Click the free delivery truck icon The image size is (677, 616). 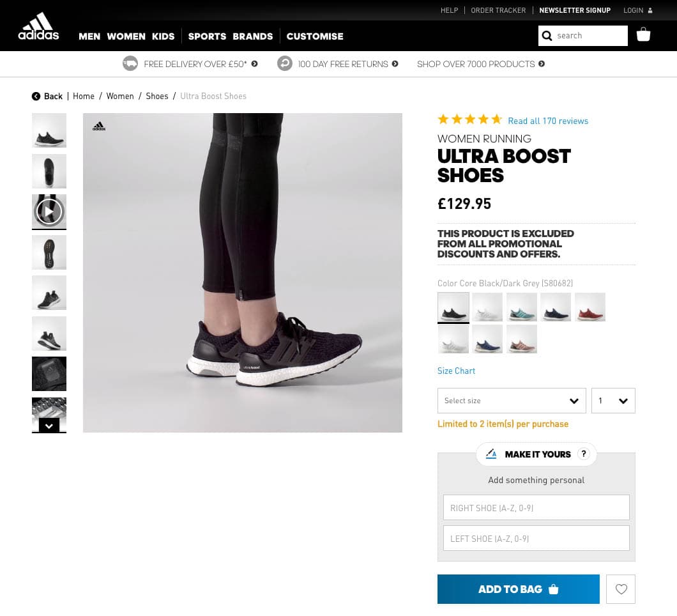point(130,63)
